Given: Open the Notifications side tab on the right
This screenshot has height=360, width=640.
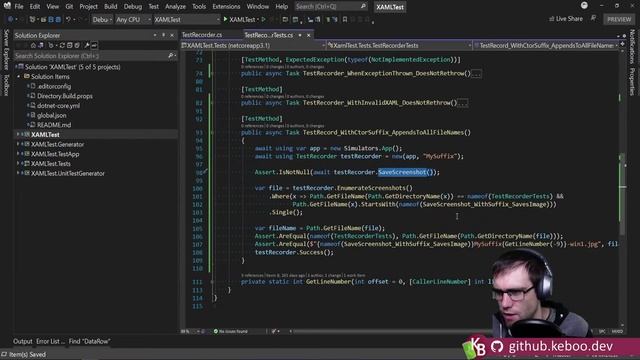Looking at the screenshot, I should (632, 46).
